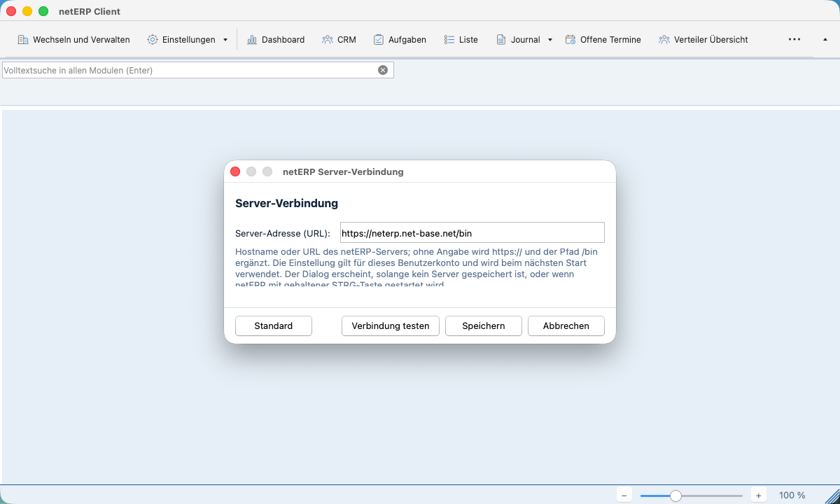Clear the Volltextsuche field with x icon
Image resolution: width=840 pixels, height=504 pixels.
click(x=383, y=70)
